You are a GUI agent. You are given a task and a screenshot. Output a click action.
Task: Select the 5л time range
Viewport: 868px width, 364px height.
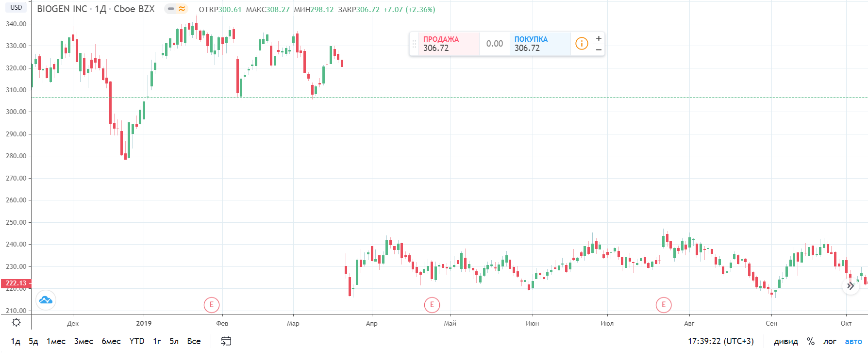[174, 341]
